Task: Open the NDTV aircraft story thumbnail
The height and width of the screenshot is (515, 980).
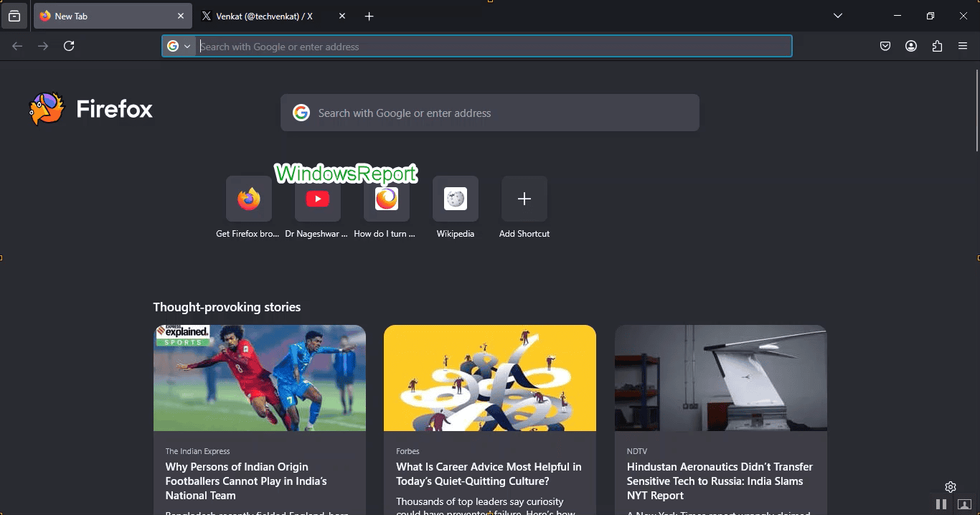Action: (x=721, y=378)
